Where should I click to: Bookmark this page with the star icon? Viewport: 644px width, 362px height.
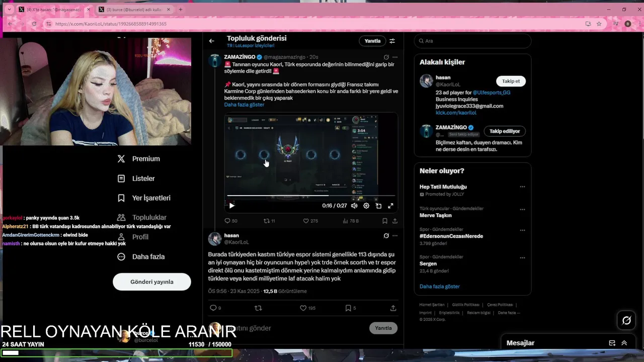click(x=599, y=24)
